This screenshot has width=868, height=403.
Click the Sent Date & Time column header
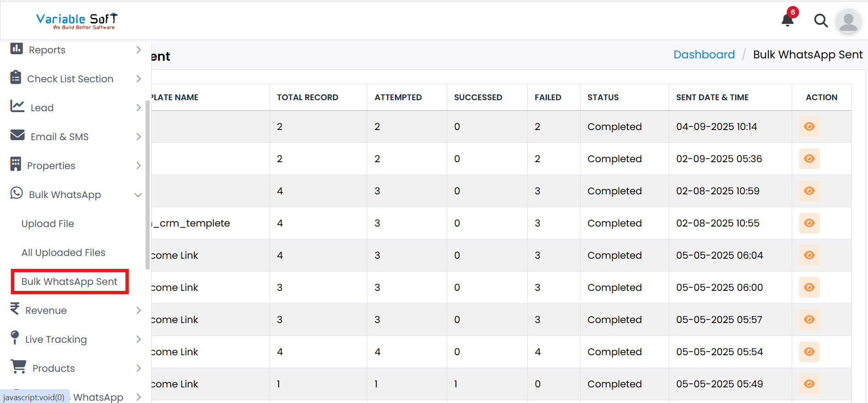click(712, 97)
